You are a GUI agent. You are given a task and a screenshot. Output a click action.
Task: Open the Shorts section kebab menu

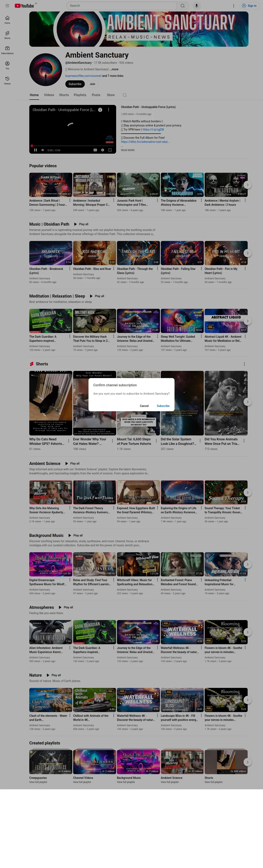click(x=245, y=364)
